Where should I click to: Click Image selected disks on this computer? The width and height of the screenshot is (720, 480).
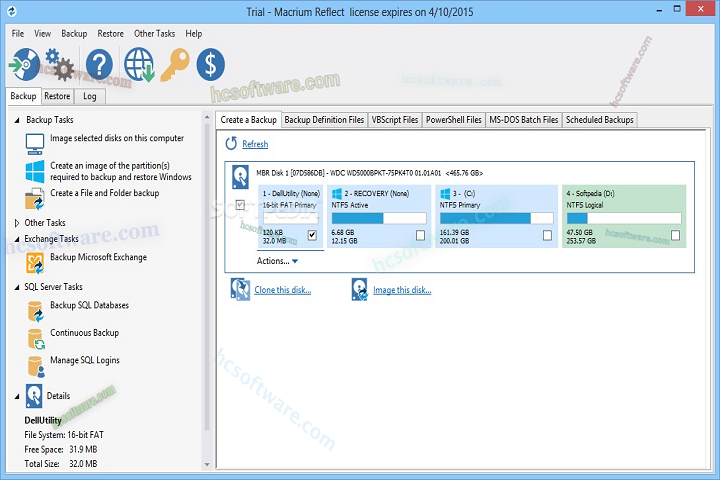[x=117, y=138]
